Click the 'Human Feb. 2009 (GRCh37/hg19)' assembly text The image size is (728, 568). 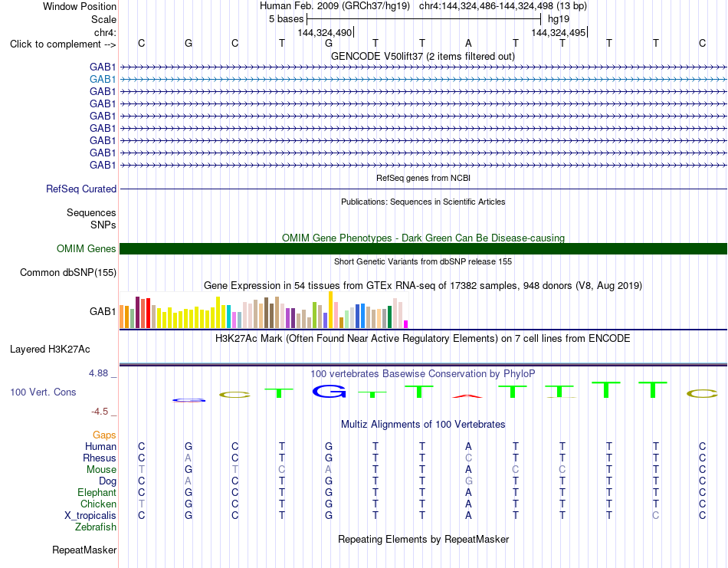(335, 6)
